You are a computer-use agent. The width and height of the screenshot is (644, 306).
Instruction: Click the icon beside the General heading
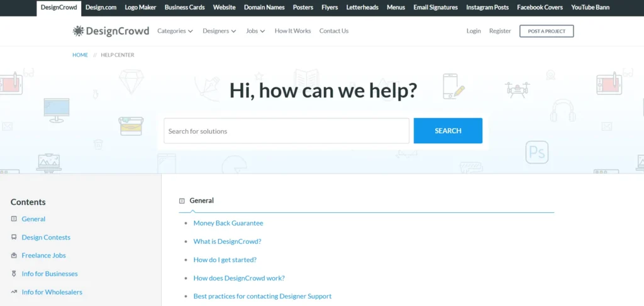tap(182, 201)
